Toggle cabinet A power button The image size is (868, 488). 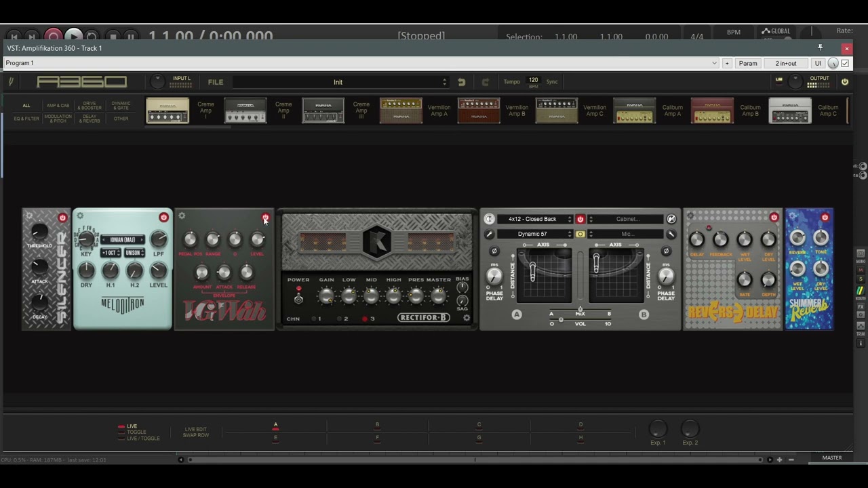click(x=580, y=219)
